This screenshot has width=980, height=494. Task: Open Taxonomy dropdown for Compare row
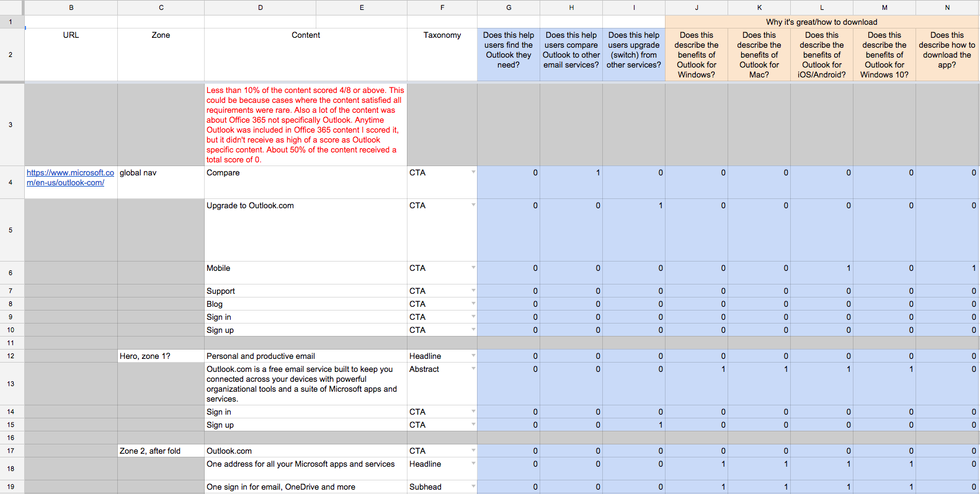(x=473, y=172)
